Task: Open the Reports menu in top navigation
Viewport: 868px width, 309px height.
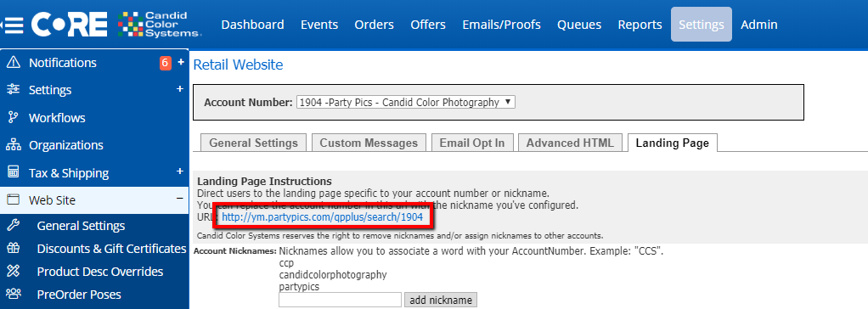Action: 640,25
